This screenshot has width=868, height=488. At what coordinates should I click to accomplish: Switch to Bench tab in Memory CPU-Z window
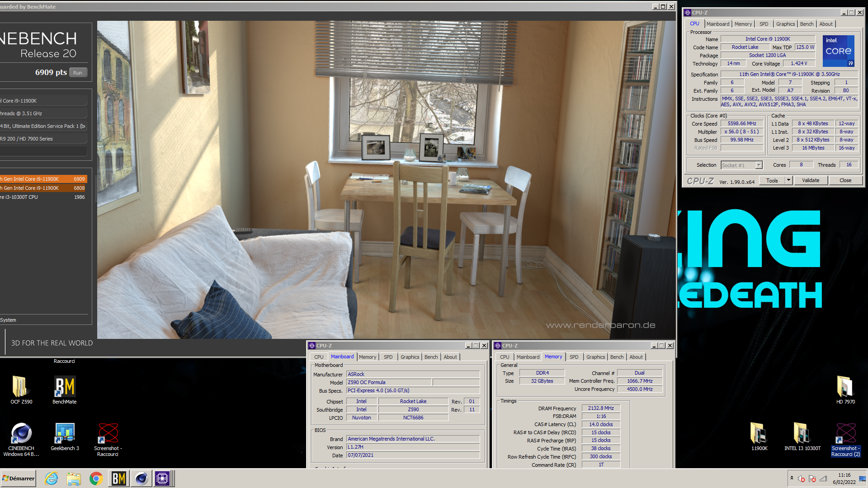pos(617,357)
